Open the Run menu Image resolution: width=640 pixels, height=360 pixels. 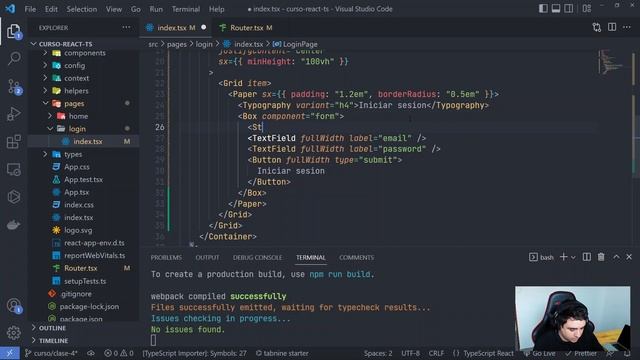[156, 9]
